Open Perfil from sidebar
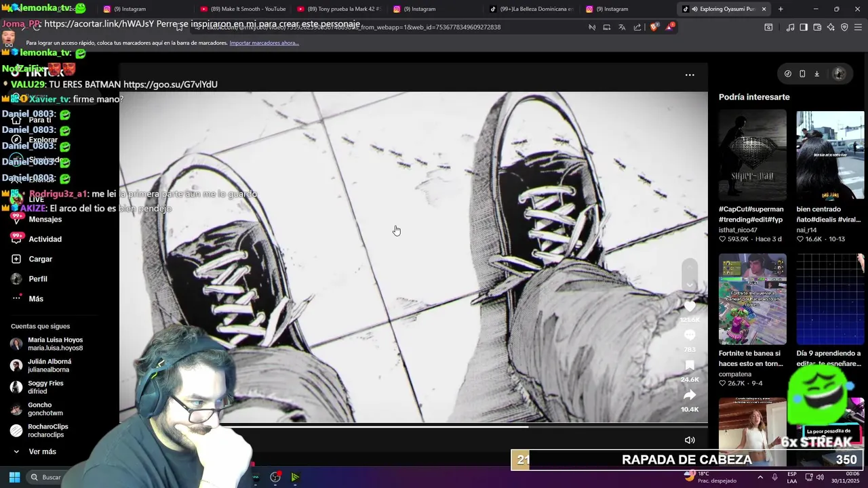 click(x=29, y=279)
